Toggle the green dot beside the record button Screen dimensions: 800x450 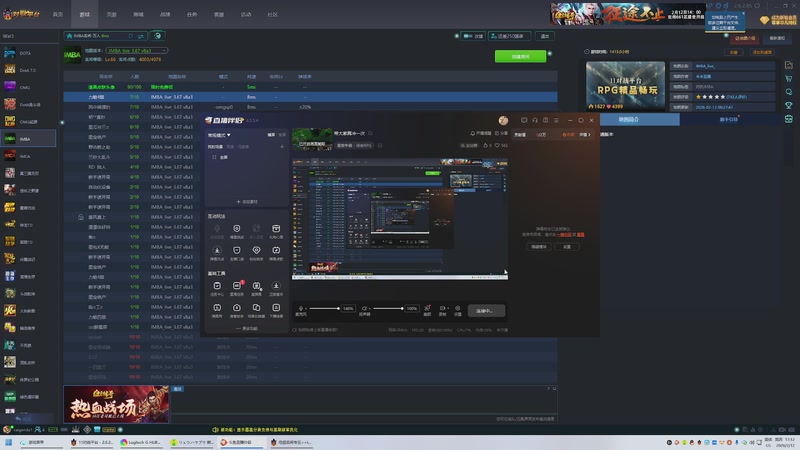pos(457,36)
